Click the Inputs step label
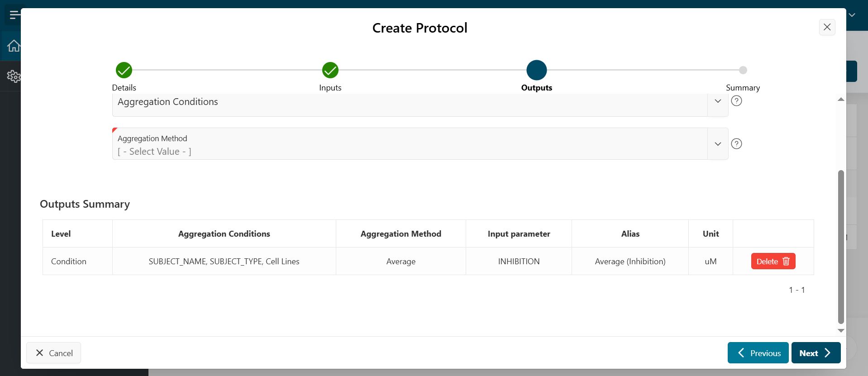The width and height of the screenshot is (868, 376). coord(330,88)
